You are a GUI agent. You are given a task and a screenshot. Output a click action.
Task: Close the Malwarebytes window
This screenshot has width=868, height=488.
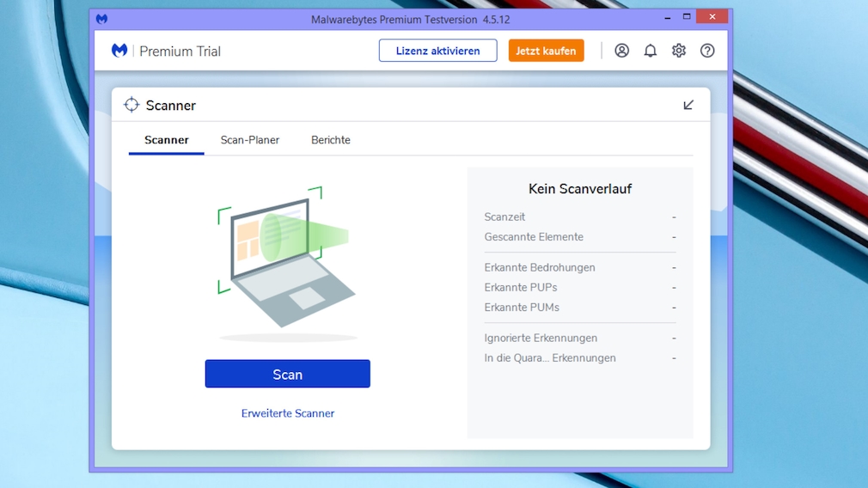pyautogui.click(x=712, y=16)
